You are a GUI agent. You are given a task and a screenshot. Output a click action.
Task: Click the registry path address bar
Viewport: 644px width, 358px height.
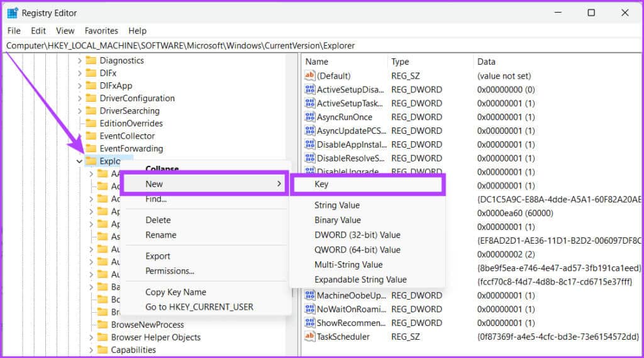322,45
